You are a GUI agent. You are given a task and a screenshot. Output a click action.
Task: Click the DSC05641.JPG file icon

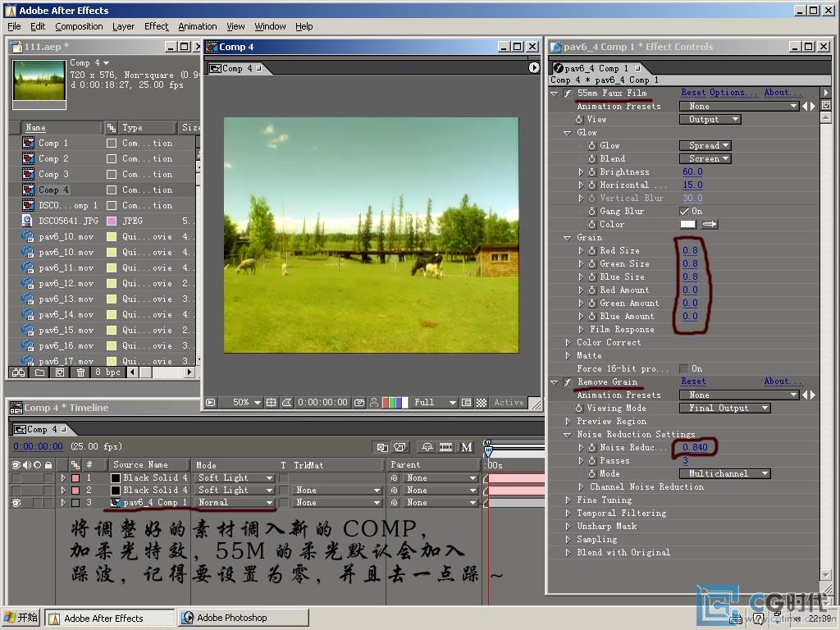[27, 221]
